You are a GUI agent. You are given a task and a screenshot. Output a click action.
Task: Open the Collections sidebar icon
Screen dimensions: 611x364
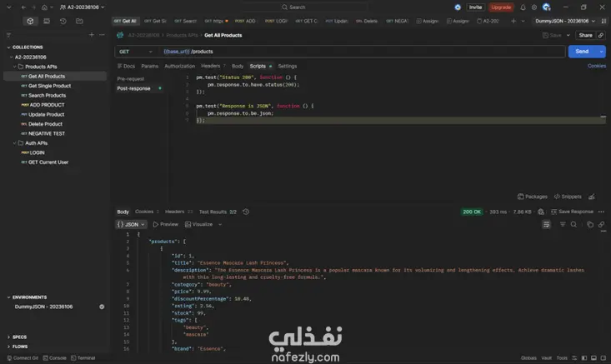(30, 21)
